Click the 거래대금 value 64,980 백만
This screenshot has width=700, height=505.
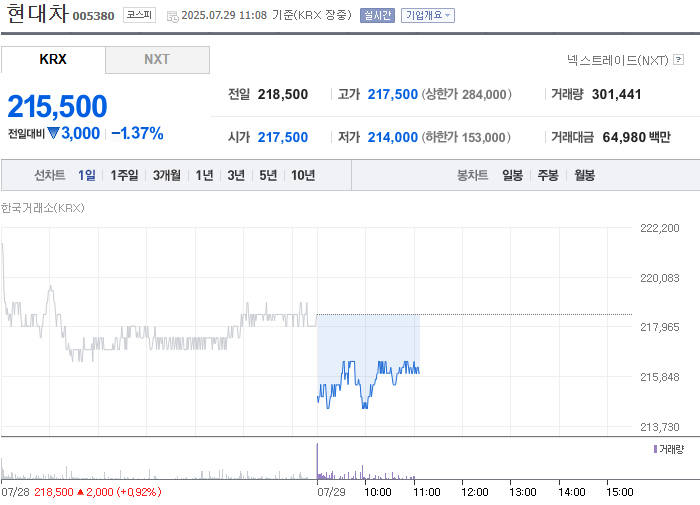[x=637, y=137]
